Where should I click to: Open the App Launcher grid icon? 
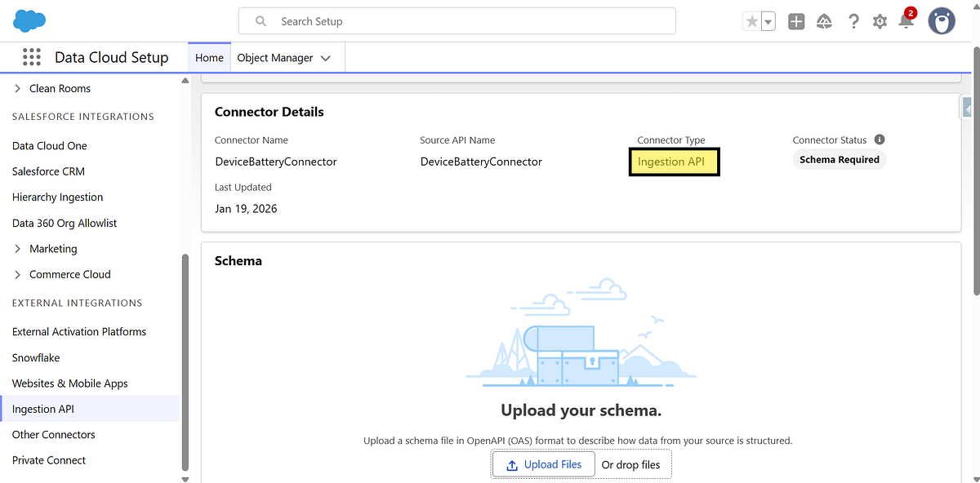point(32,57)
